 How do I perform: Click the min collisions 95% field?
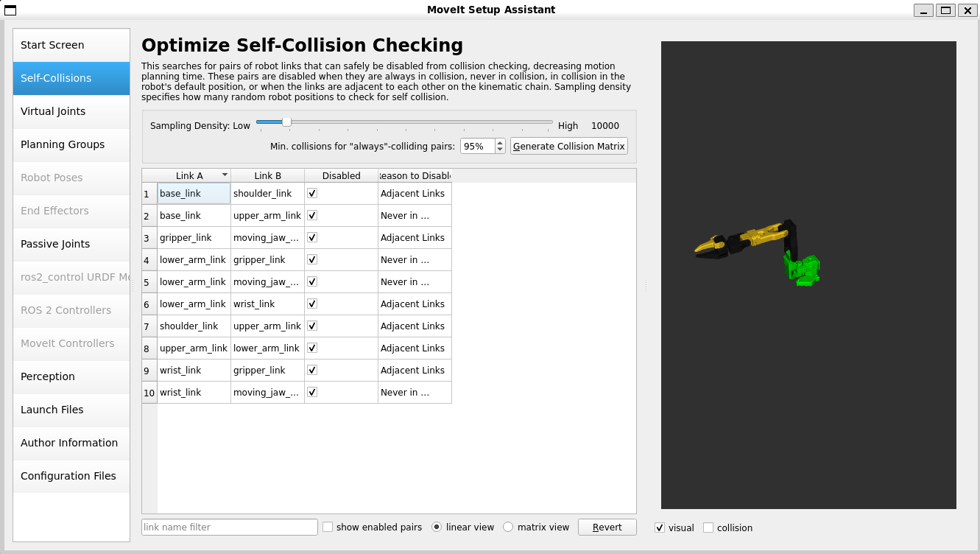[478, 146]
